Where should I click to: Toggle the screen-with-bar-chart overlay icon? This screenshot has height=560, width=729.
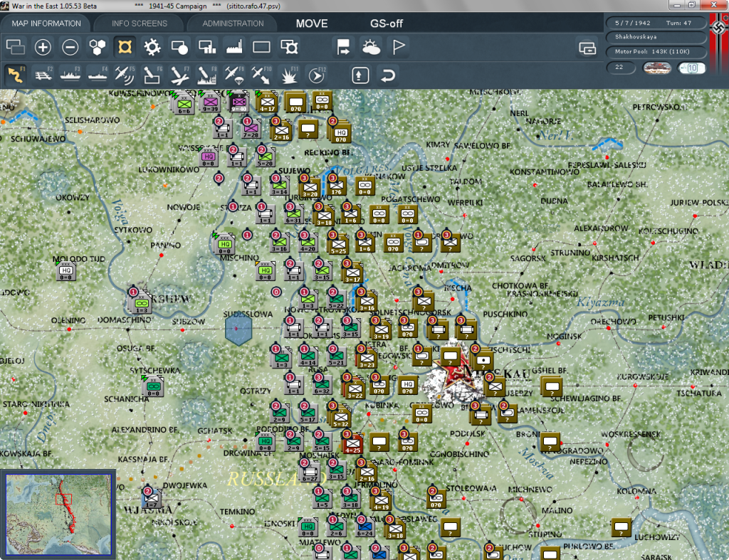click(x=207, y=47)
